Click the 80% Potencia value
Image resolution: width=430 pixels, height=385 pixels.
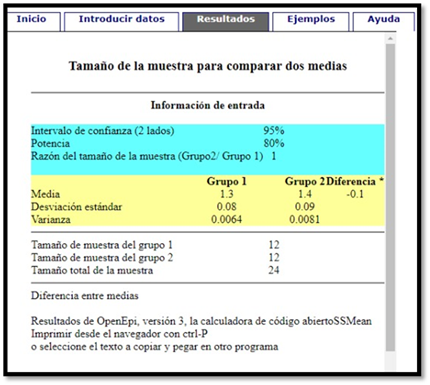[x=274, y=143]
